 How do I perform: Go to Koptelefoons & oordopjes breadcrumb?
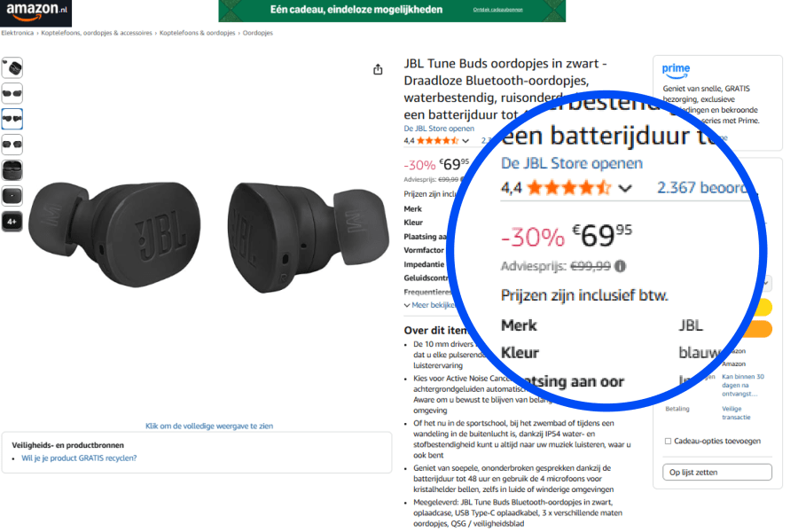(x=198, y=33)
